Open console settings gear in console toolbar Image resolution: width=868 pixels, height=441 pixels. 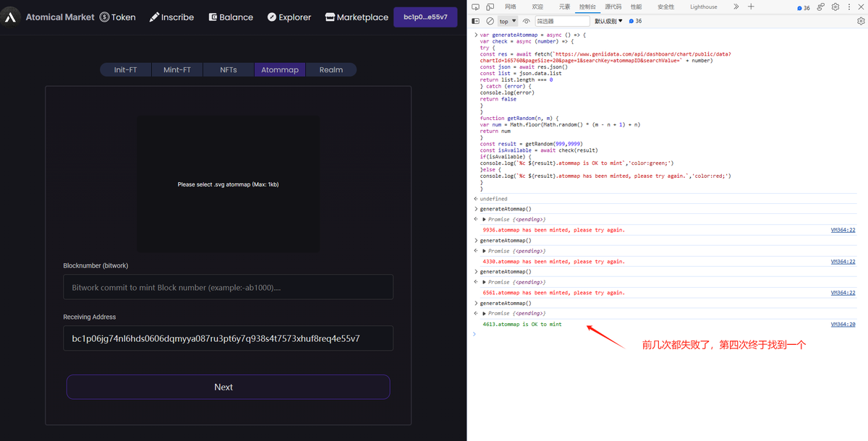click(861, 21)
